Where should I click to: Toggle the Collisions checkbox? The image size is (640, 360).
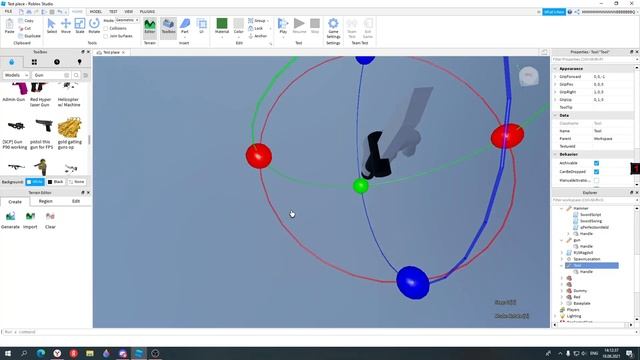106,29
